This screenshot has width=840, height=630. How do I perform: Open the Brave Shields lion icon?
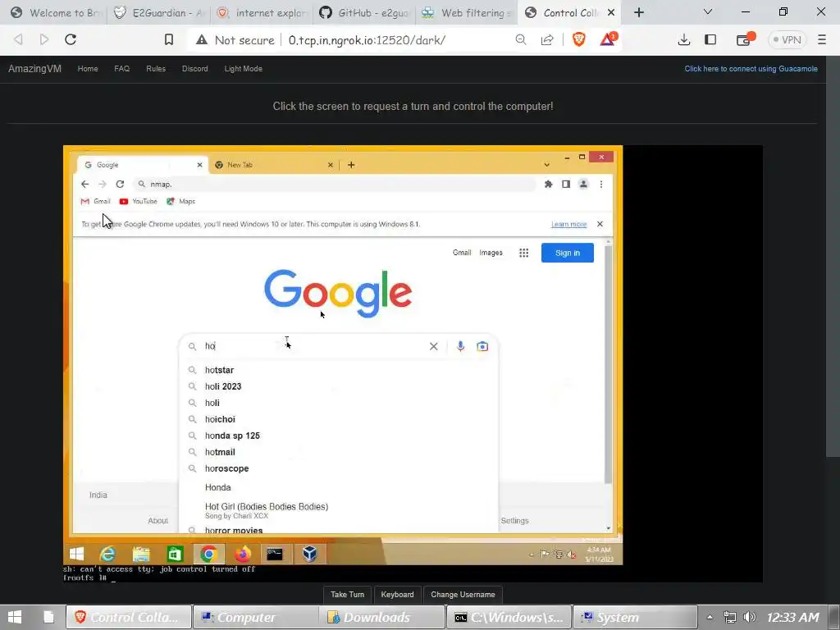click(579, 39)
